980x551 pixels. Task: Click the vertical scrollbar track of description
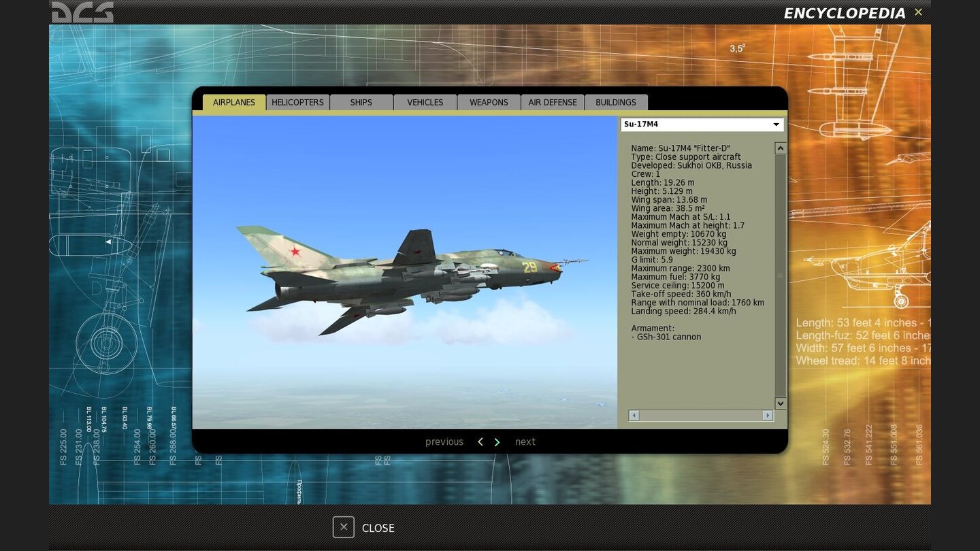coord(781,276)
